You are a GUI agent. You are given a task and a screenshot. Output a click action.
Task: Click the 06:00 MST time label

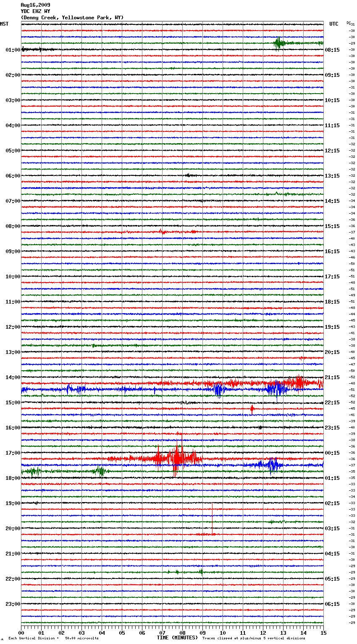(13, 176)
